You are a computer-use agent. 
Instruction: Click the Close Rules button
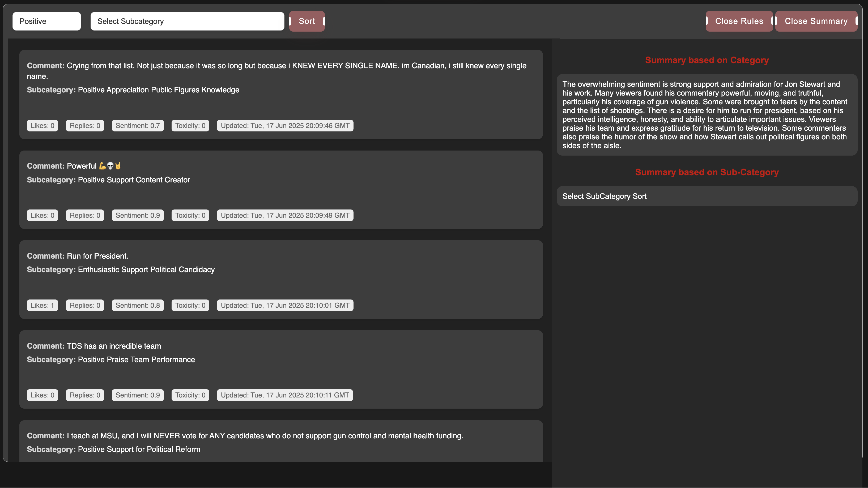739,21
